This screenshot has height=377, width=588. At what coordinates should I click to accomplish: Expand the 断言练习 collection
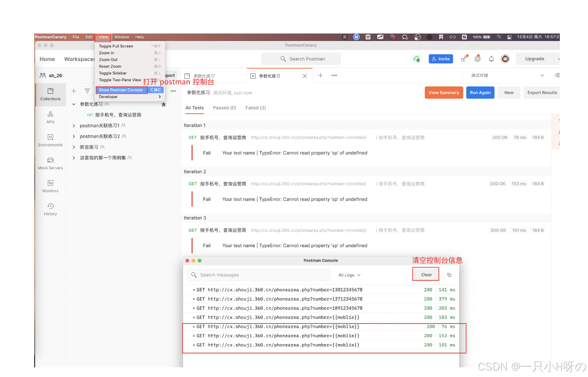(74, 147)
